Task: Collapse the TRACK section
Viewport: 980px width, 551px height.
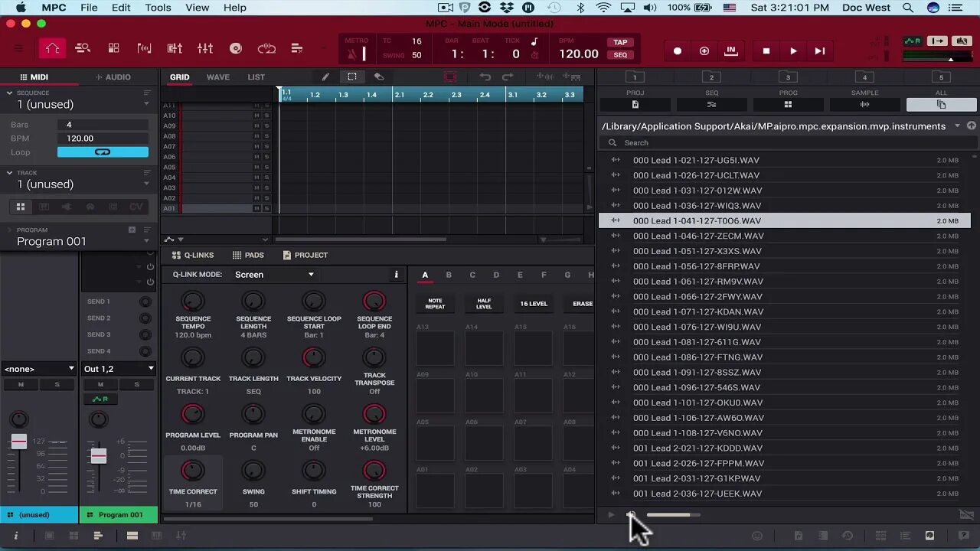Action: click(x=9, y=173)
